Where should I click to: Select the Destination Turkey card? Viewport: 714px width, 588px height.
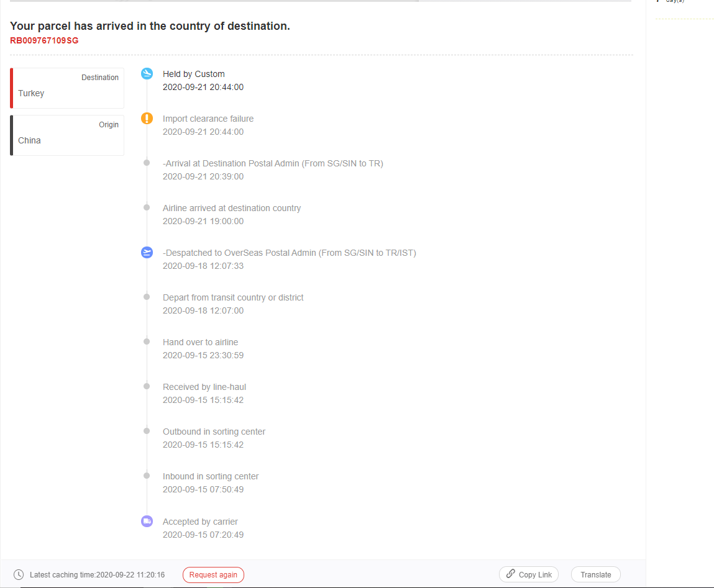click(x=67, y=88)
